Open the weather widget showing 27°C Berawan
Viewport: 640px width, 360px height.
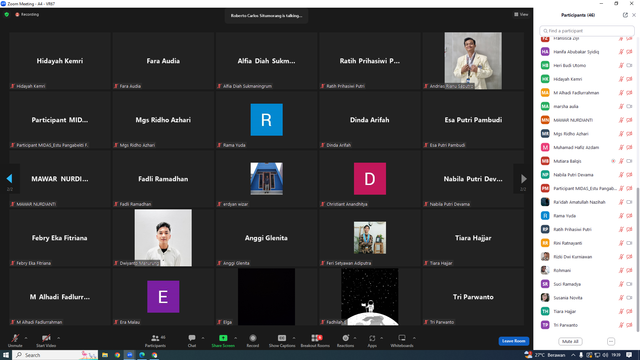click(x=545, y=355)
